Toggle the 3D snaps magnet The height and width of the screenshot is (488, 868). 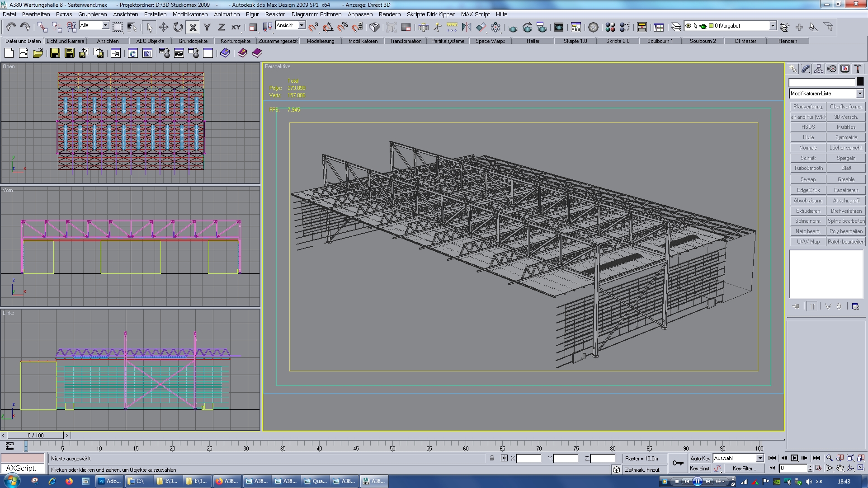(313, 27)
